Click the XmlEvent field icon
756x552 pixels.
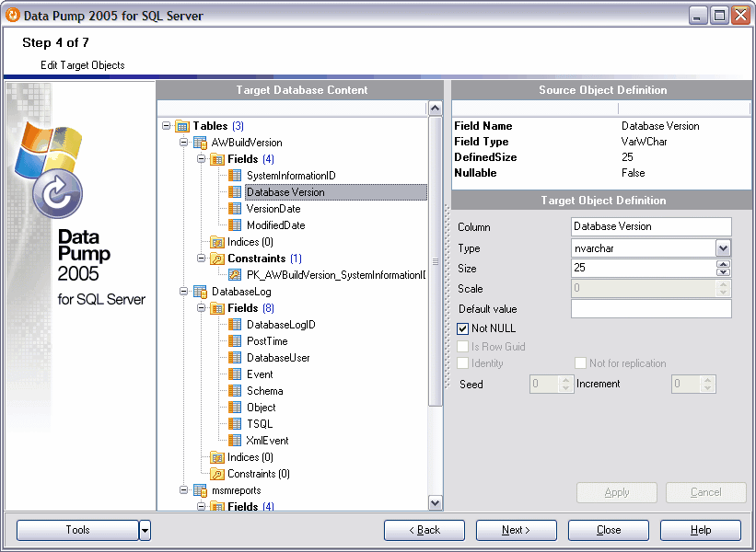point(235,441)
